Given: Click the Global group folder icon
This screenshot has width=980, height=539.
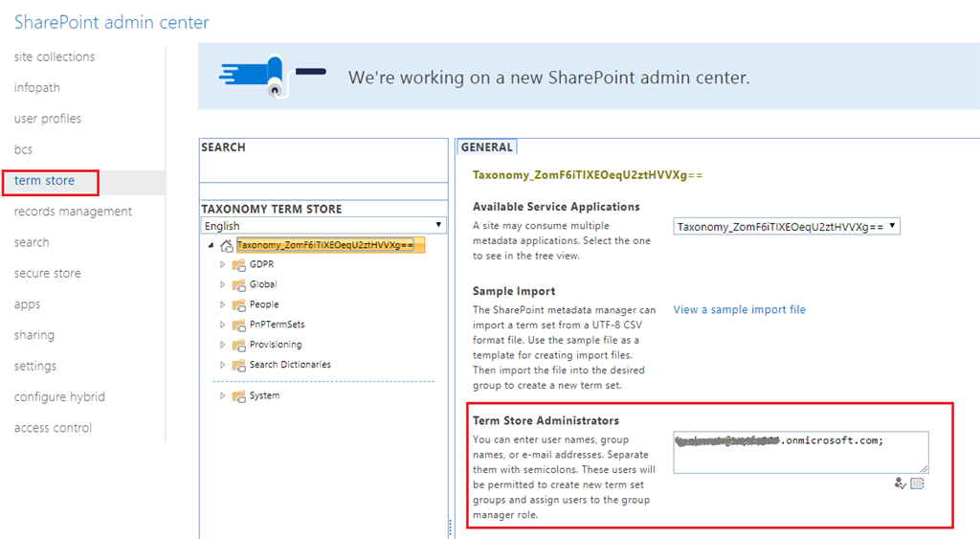Looking at the screenshot, I should (238, 285).
